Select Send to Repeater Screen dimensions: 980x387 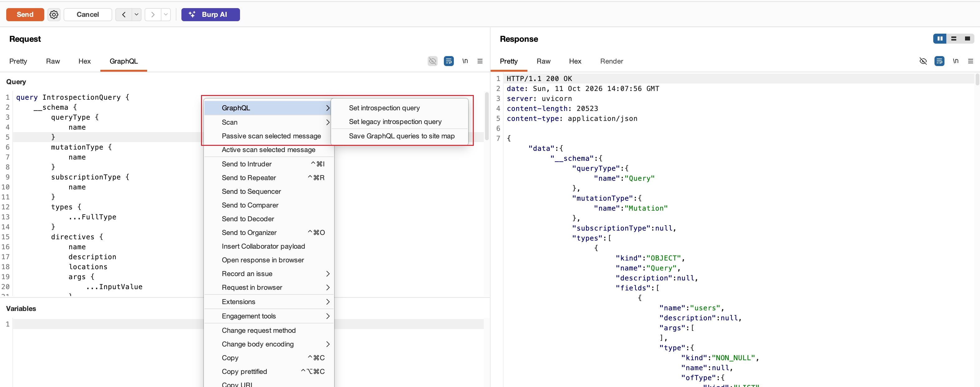269,178
